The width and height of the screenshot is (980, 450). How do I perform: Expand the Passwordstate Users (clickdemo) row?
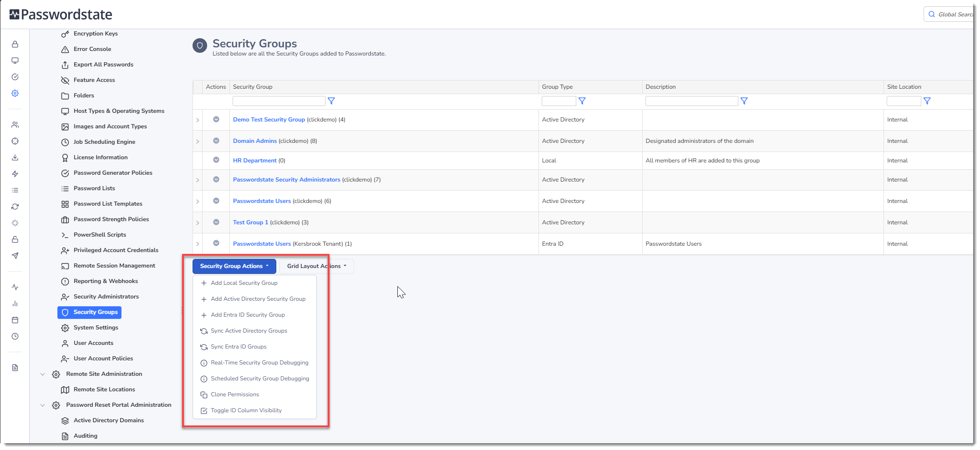(198, 202)
